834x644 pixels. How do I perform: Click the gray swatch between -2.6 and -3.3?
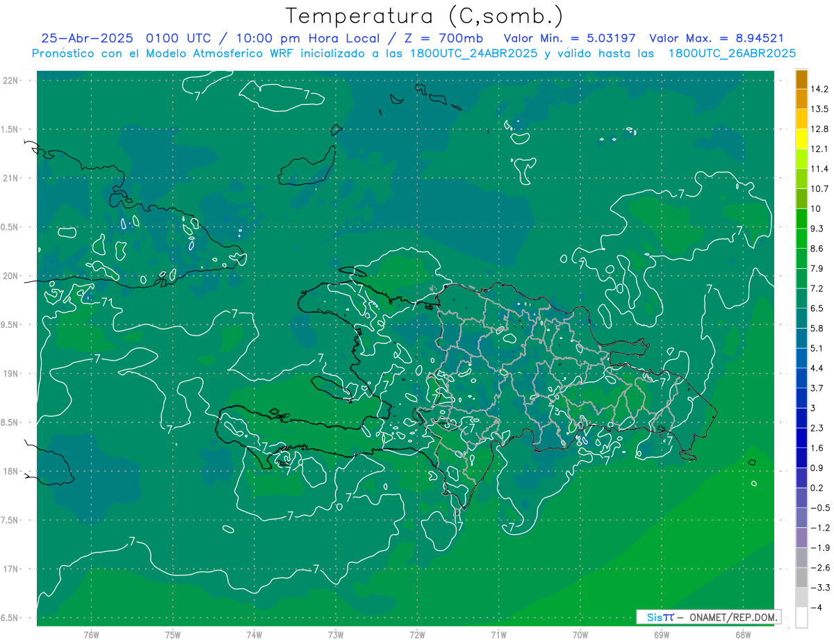coord(801,577)
